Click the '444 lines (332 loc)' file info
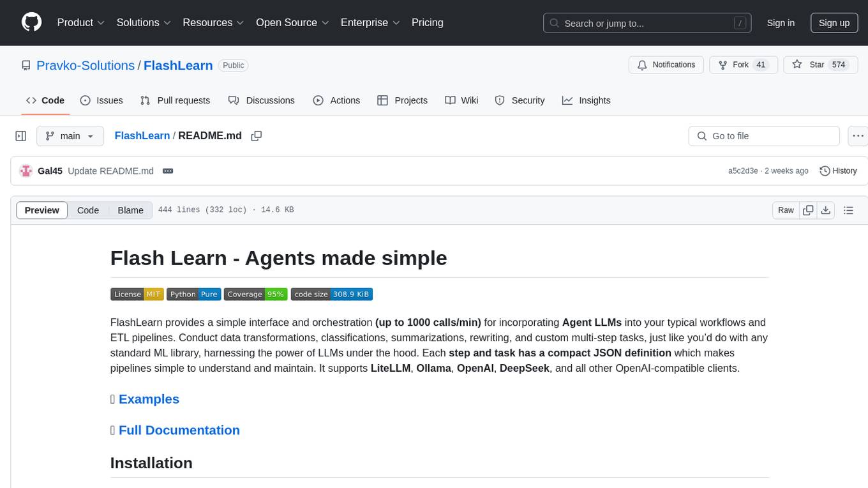 coord(202,210)
